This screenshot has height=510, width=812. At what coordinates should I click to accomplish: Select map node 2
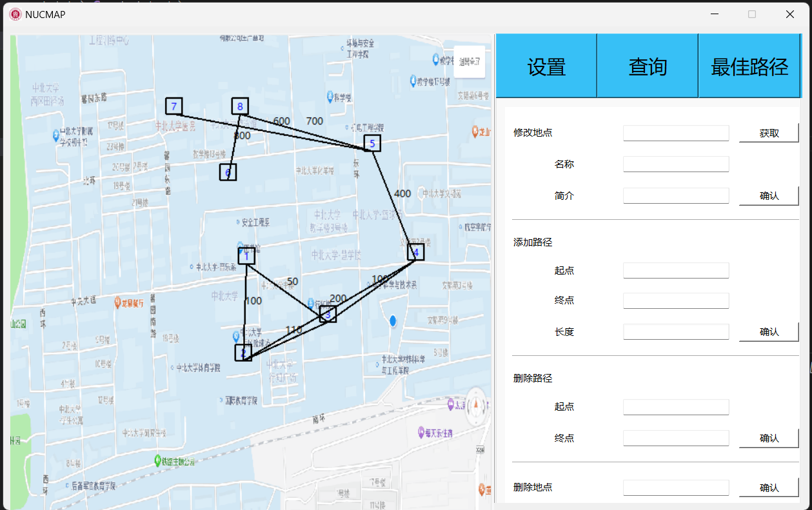(243, 353)
